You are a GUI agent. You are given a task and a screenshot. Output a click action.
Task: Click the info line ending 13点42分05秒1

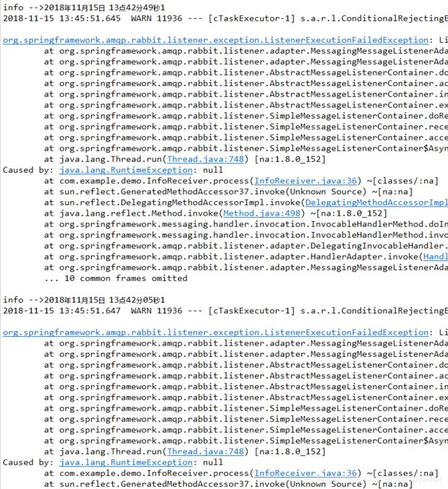(84, 300)
